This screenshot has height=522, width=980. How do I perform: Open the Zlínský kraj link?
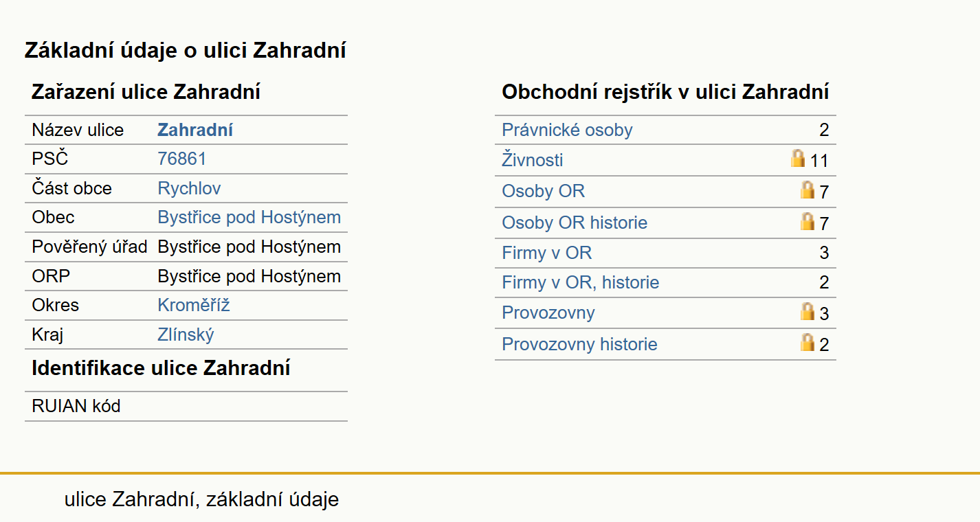[186, 334]
